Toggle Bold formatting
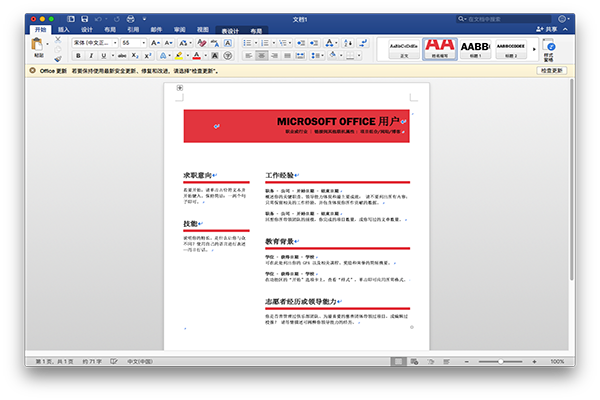 point(78,56)
